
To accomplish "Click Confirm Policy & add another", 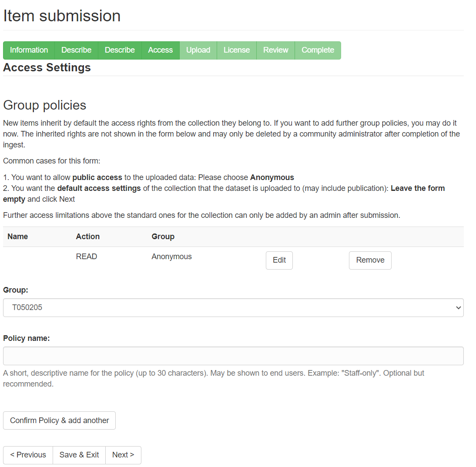I will (60, 420).
